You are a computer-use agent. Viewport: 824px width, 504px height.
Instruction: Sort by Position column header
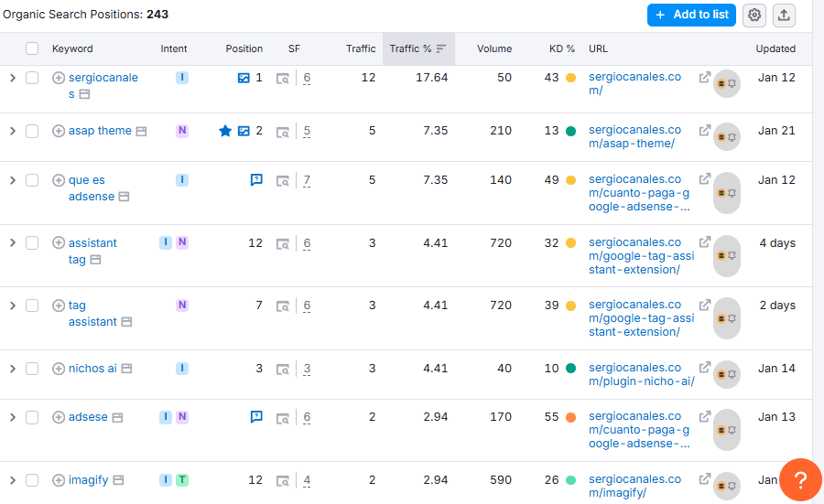pos(244,48)
